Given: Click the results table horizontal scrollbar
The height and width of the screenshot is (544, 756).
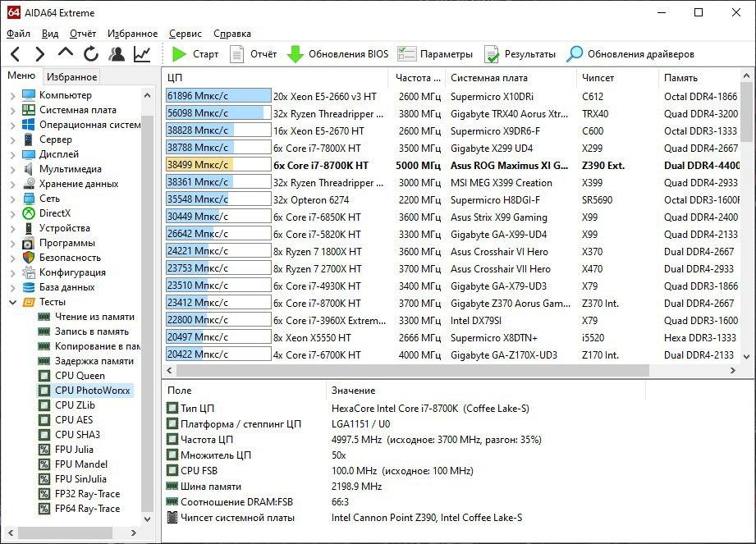Looking at the screenshot, I should (413, 371).
